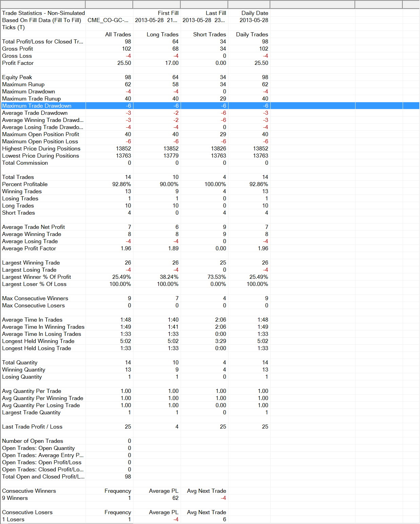Click the Consecutive Winners section label
This screenshot has width=420, height=524.
tap(29, 491)
